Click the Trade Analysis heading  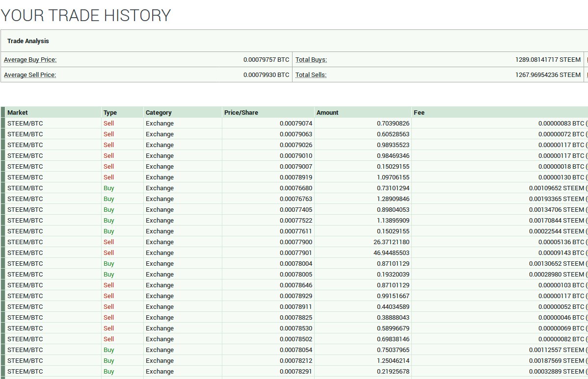click(x=28, y=41)
